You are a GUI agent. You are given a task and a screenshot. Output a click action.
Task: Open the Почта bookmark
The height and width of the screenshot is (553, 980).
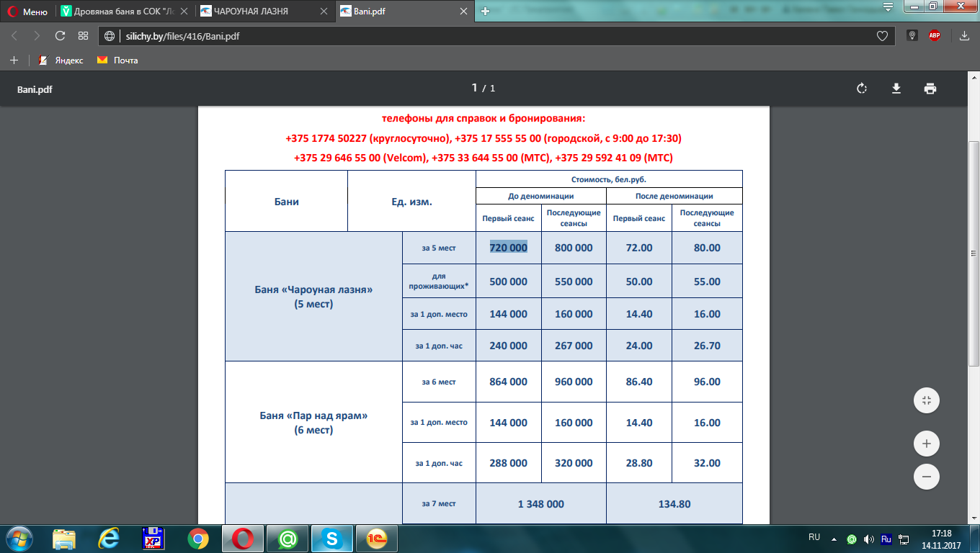pyautogui.click(x=117, y=60)
